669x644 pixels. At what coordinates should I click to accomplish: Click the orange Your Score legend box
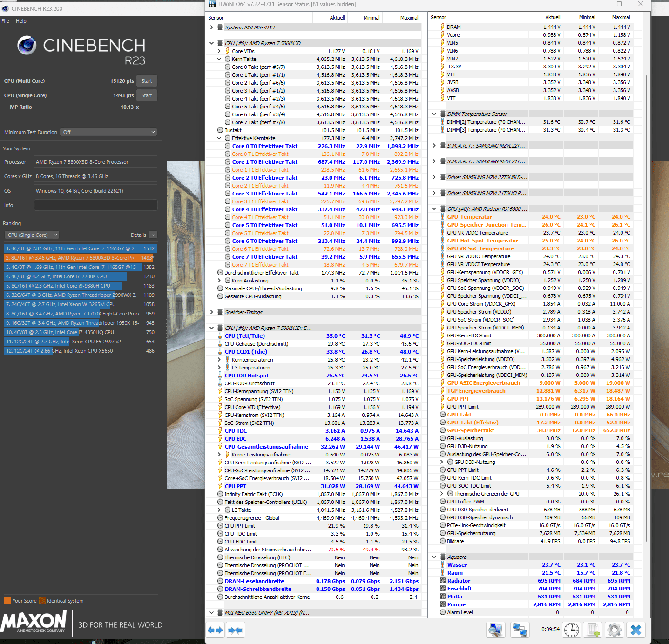coord(7,601)
